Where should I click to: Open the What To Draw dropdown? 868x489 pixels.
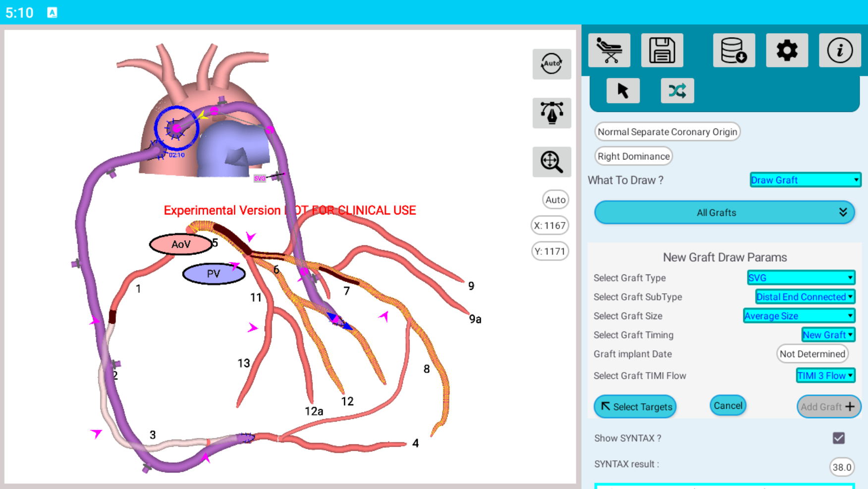tap(805, 180)
